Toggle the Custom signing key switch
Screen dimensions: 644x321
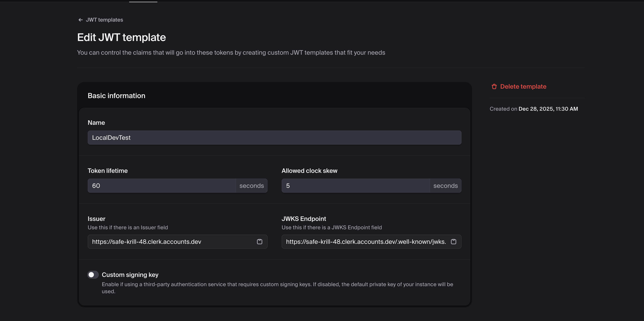point(93,275)
